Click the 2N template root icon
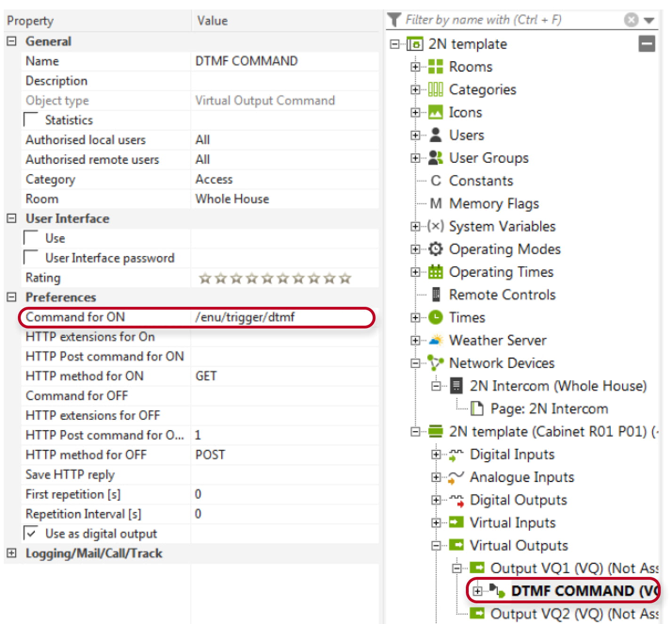 [x=415, y=44]
